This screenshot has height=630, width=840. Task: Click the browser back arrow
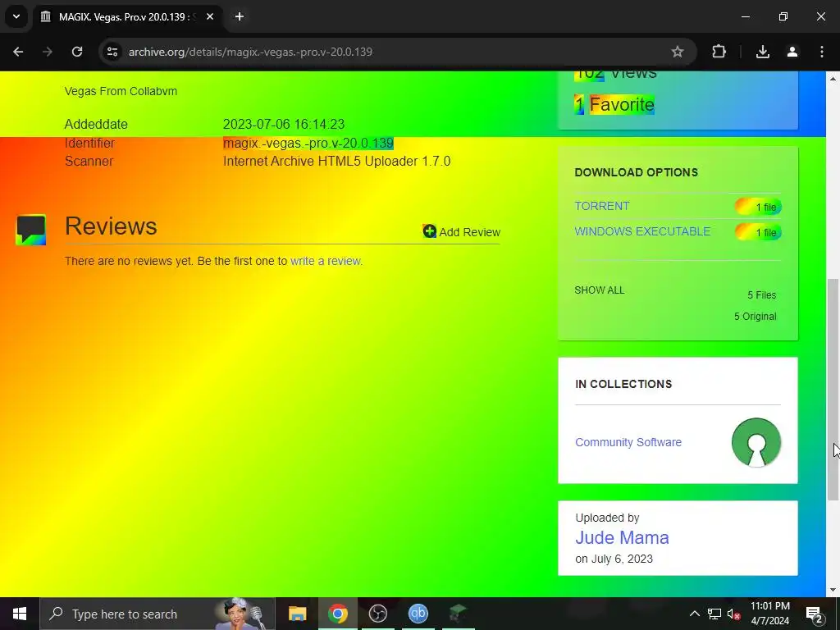pyautogui.click(x=18, y=52)
